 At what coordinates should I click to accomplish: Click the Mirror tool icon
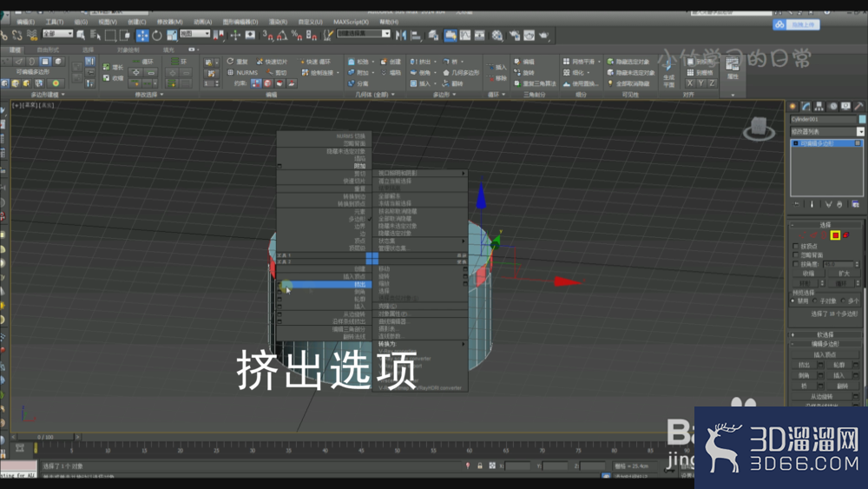coord(401,36)
